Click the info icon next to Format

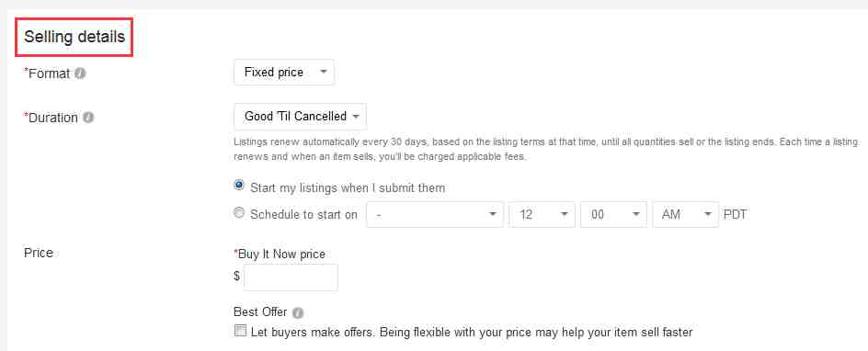point(80,73)
